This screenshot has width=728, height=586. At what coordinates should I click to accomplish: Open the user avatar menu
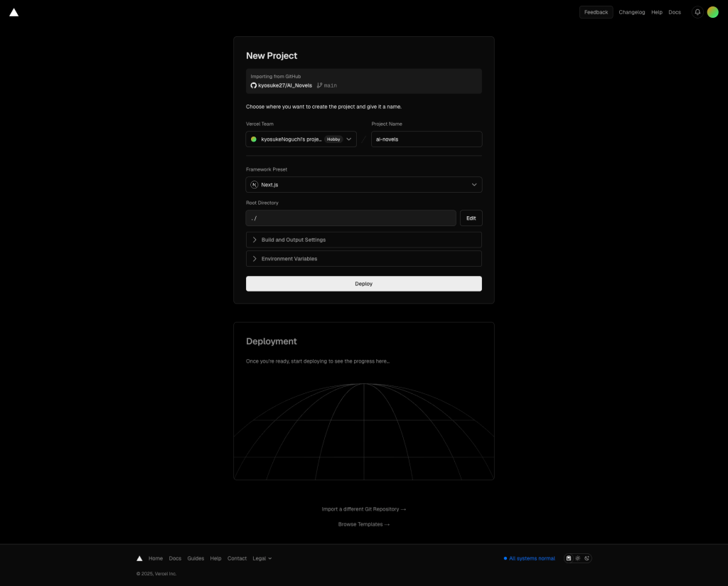712,12
